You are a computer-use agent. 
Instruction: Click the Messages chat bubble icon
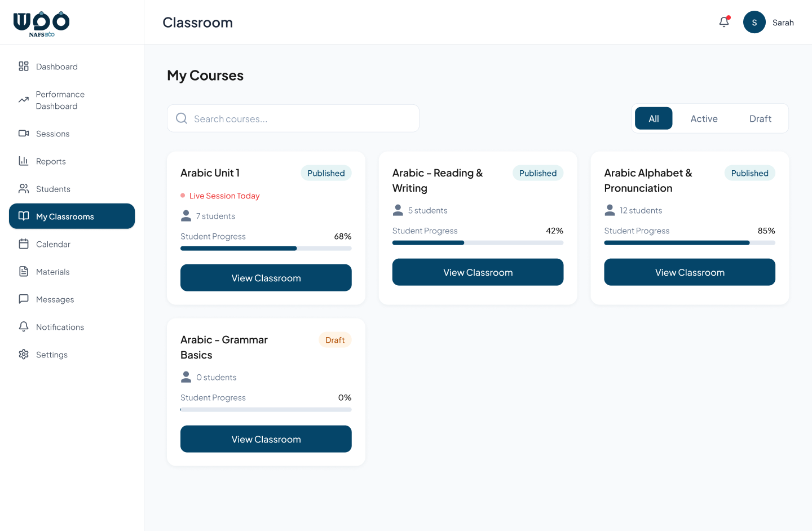(x=23, y=299)
